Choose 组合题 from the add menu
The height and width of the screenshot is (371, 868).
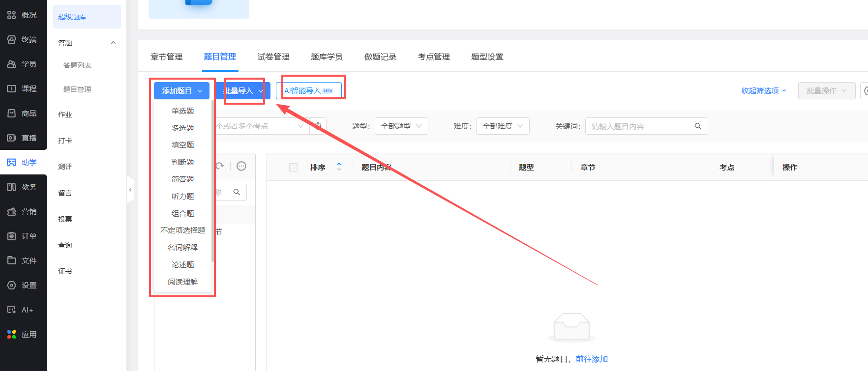183,214
